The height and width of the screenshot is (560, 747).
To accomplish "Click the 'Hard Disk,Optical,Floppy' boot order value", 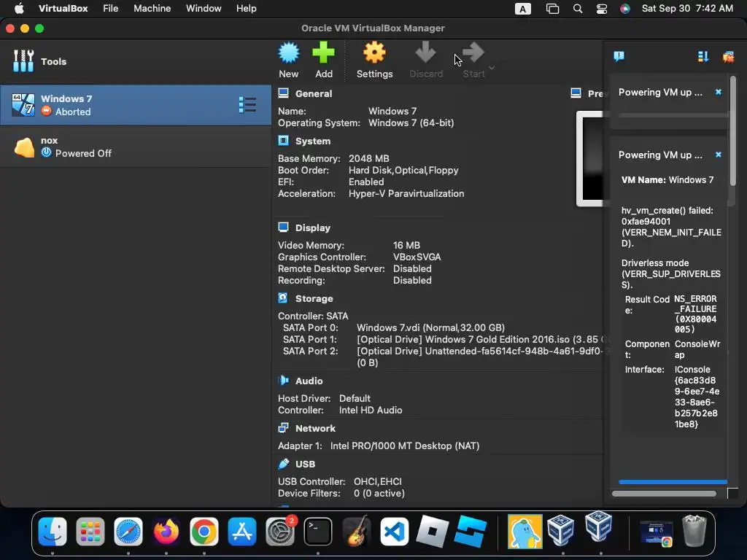I will [x=403, y=170].
